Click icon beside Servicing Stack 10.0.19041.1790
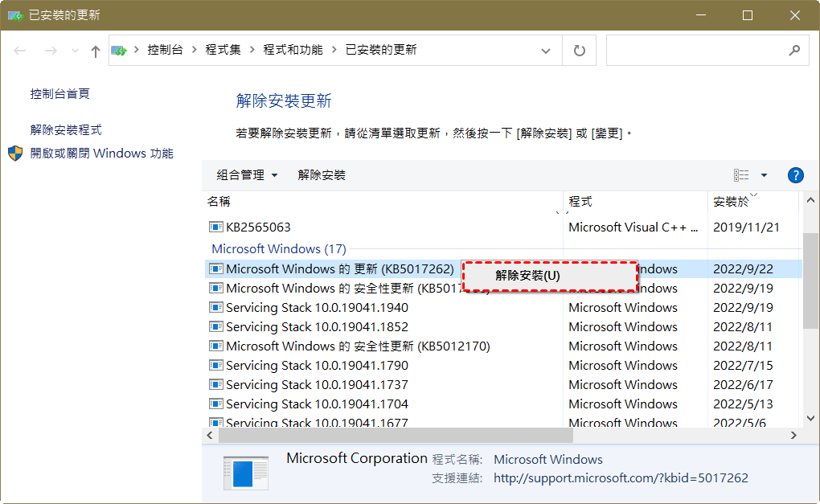The image size is (820, 504). point(215,366)
